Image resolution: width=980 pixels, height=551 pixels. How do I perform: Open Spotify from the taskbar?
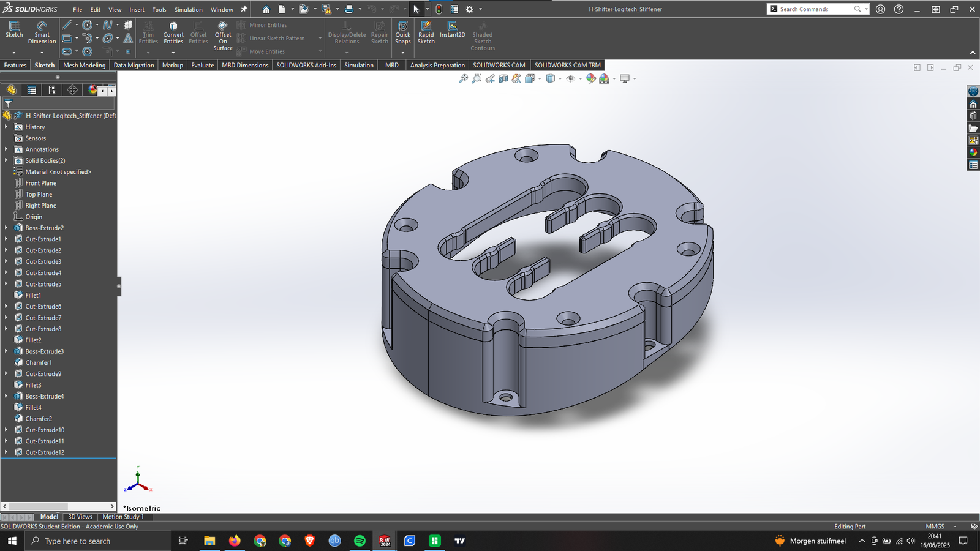360,541
